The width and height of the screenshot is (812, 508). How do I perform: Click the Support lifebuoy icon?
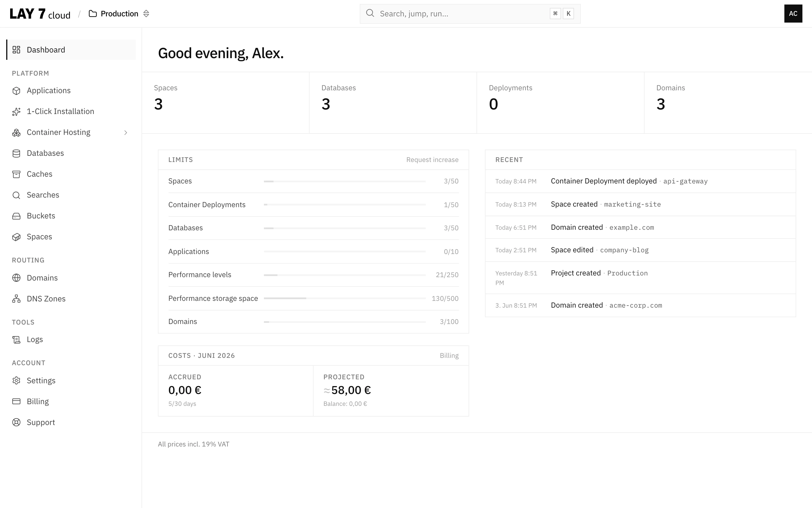16,422
